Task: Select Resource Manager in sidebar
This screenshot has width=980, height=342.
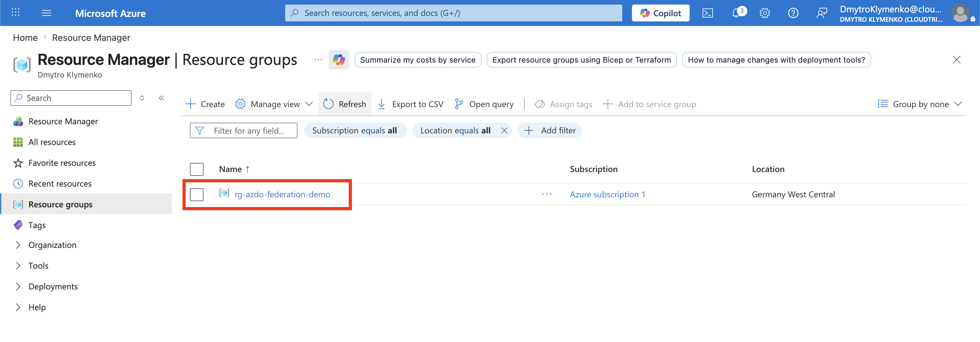Action: [63, 121]
